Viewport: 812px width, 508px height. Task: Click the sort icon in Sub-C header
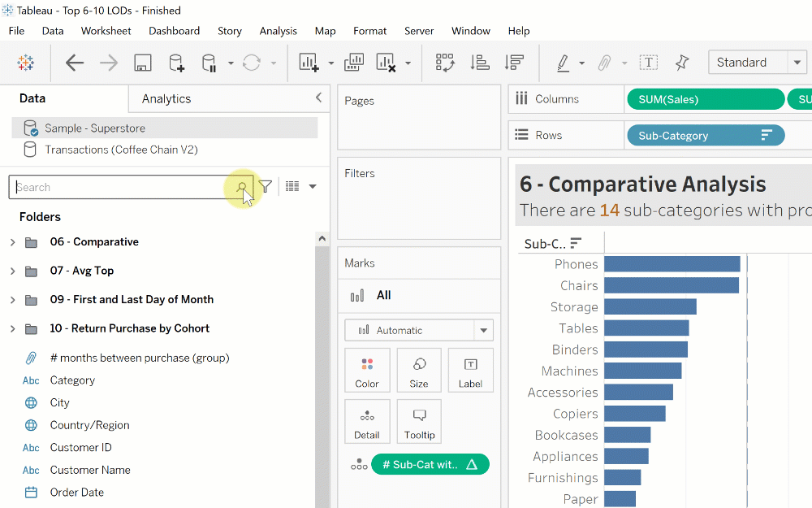[576, 242]
